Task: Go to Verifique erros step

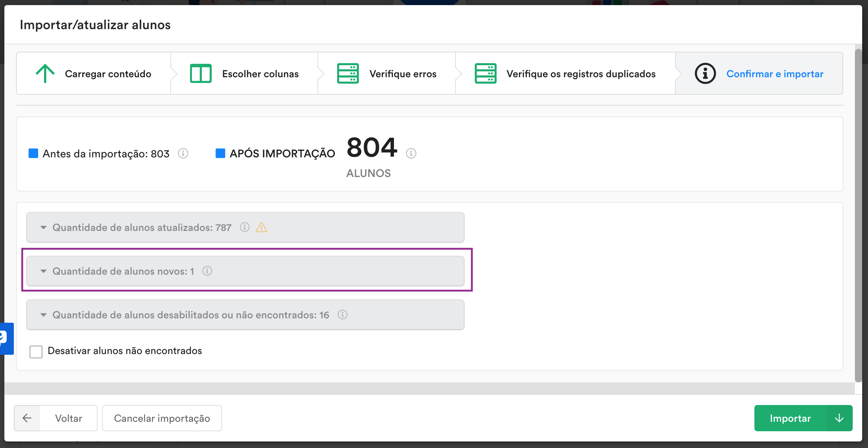Action: click(403, 74)
